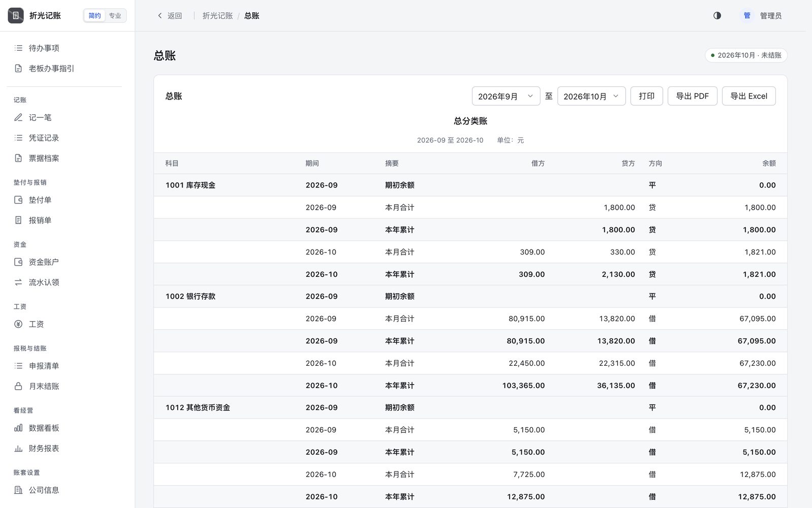Click the 财务报表 chart icon
The width and height of the screenshot is (812, 508).
tap(18, 449)
